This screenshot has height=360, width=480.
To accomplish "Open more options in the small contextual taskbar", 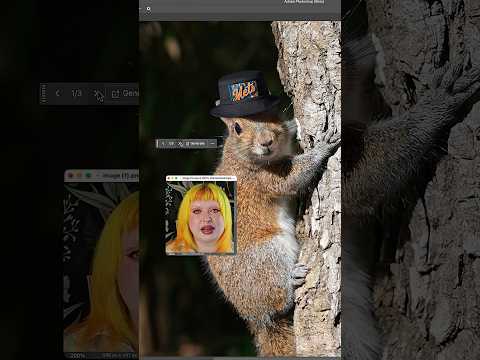I will pos(212,143).
